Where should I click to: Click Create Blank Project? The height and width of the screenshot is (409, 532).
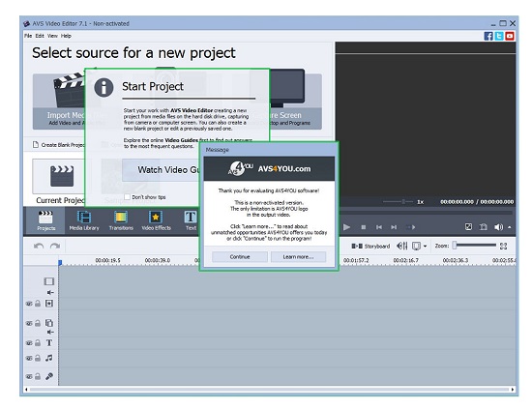click(x=59, y=145)
